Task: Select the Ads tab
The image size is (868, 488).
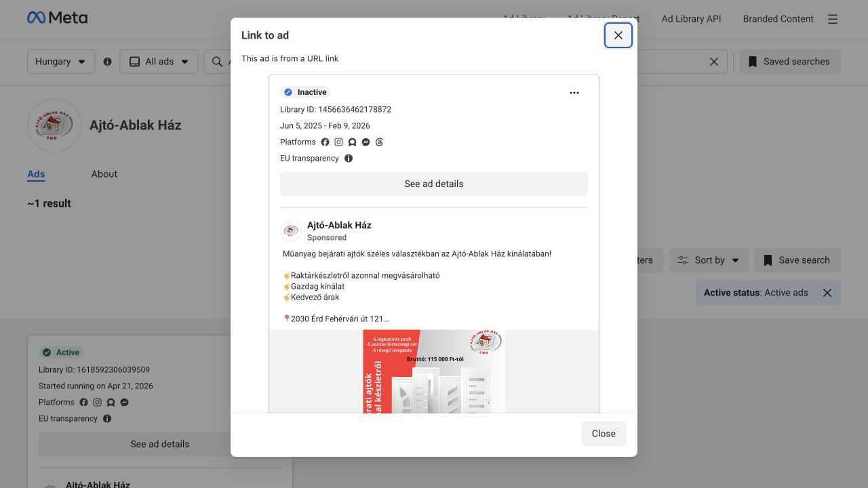Action: pos(36,174)
